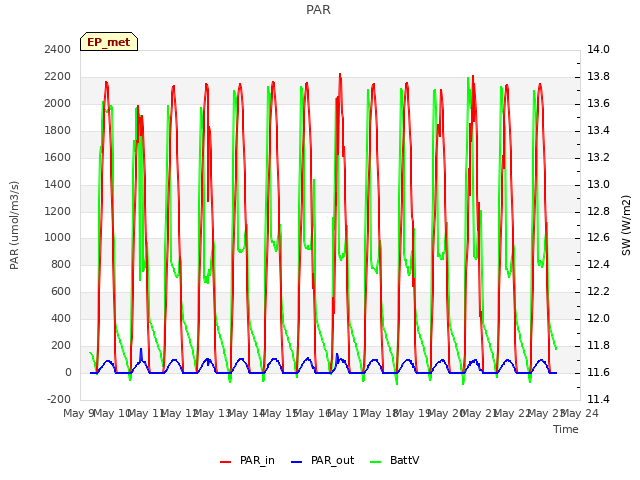
Task: Click the 13.0 right axis tick label
Action: coord(598,184)
